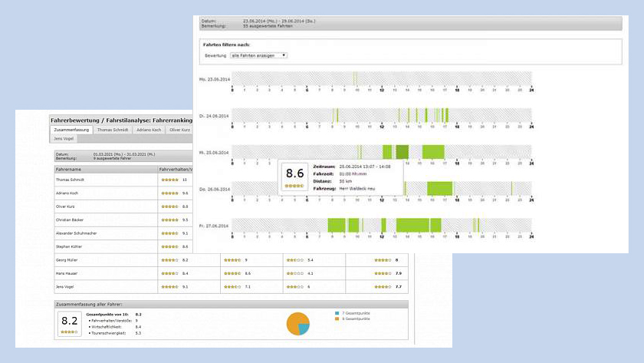Click the Fahrverhalten column header
Screen dimensions: 644x363
pyautogui.click(x=176, y=170)
